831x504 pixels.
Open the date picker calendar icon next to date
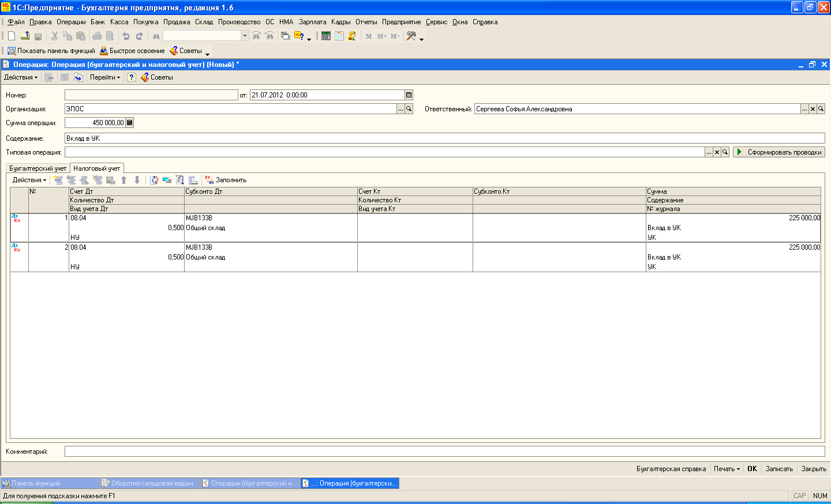tap(409, 95)
